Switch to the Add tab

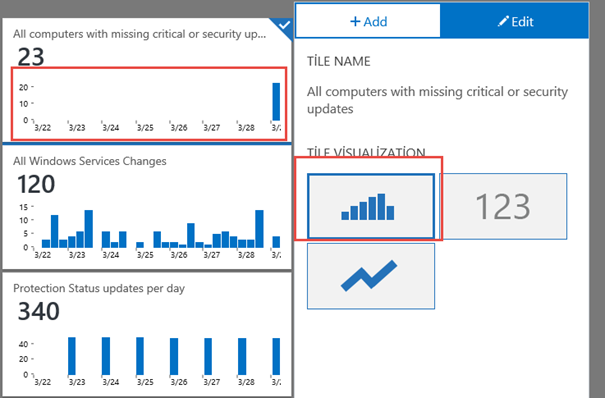tap(368, 21)
